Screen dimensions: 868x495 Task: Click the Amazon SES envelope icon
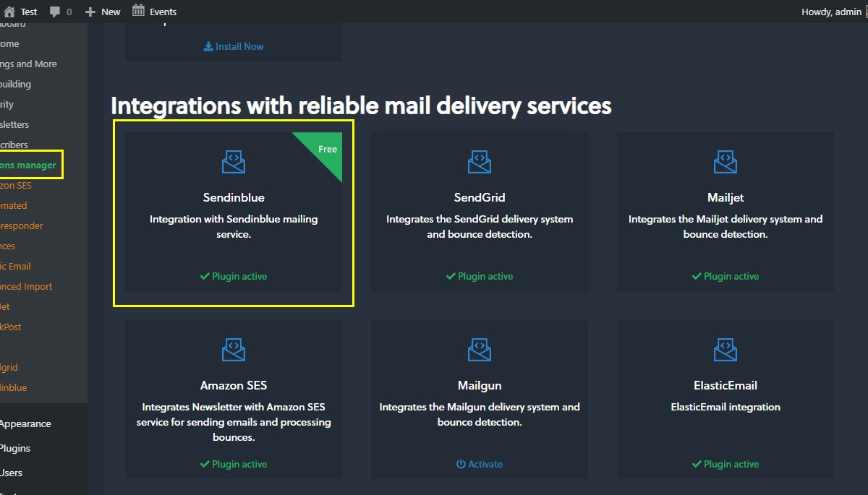pos(234,350)
